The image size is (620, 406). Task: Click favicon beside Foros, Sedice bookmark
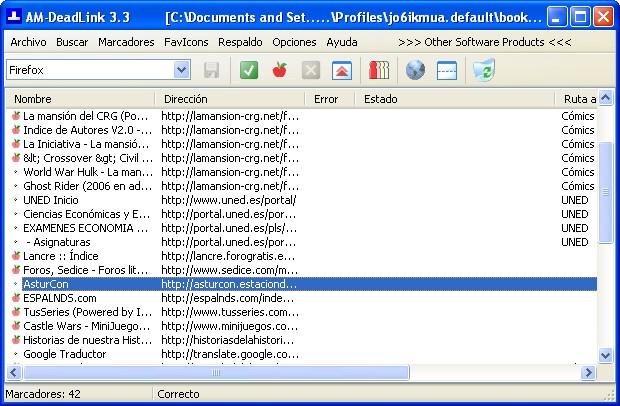(x=16, y=270)
